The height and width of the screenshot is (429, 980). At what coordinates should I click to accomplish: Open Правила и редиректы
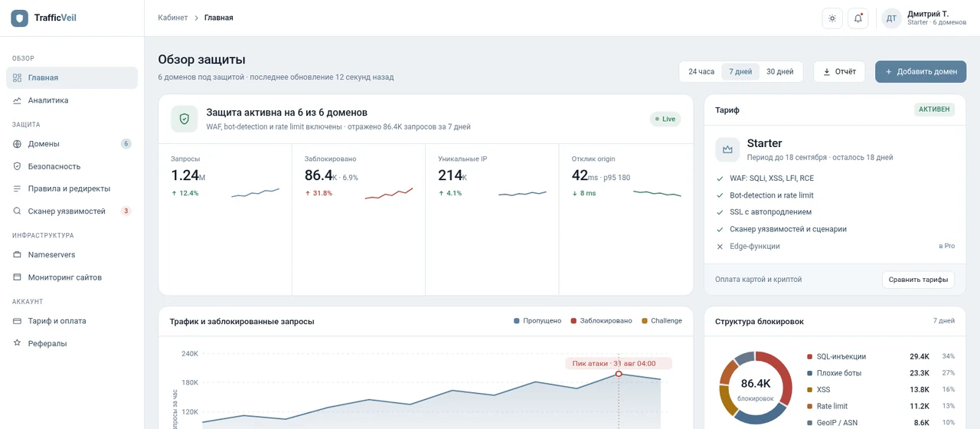pyautogui.click(x=72, y=188)
